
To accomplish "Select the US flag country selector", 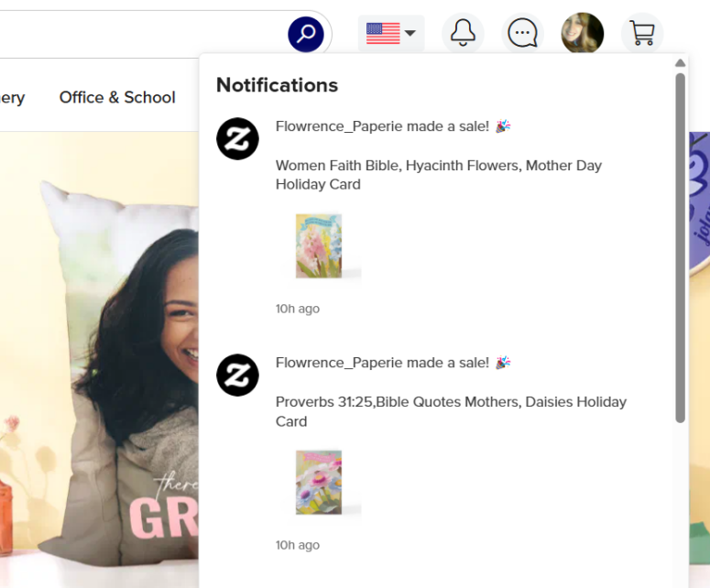I will [383, 34].
